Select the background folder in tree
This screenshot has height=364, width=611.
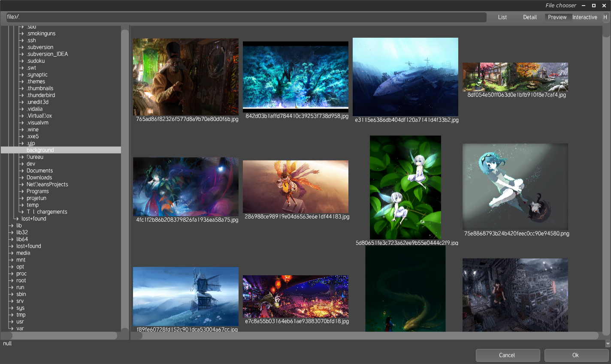[x=61, y=150]
